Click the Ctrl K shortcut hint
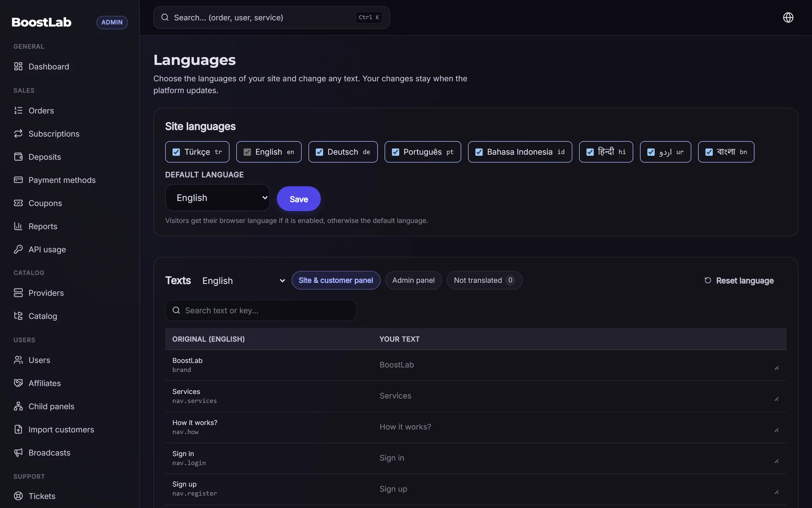The image size is (812, 508). (x=369, y=17)
